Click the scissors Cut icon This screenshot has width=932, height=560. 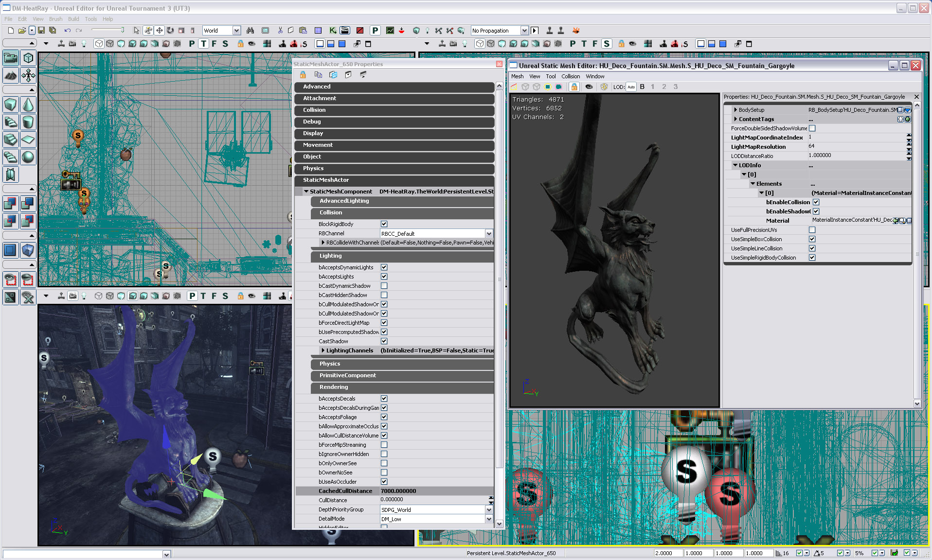pyautogui.click(x=280, y=31)
